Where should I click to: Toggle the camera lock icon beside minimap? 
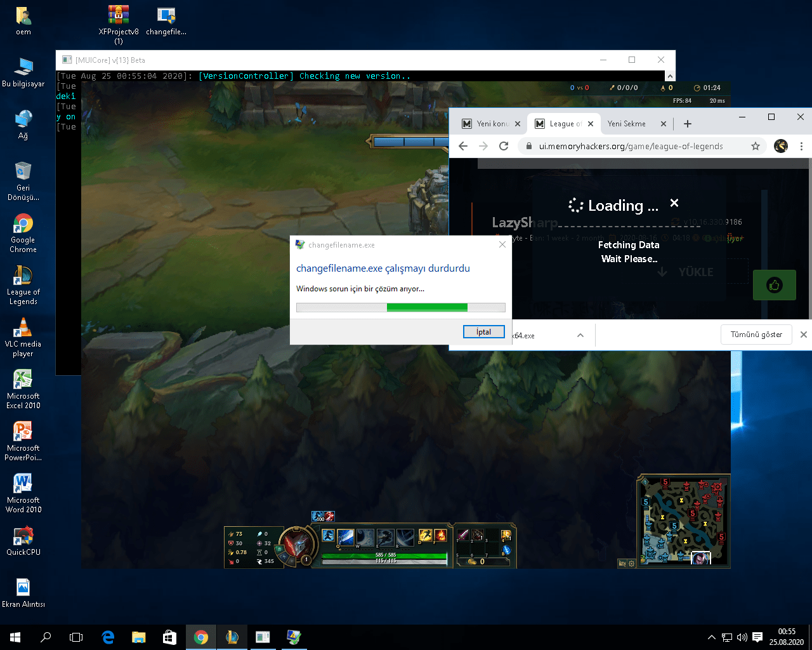pyautogui.click(x=622, y=563)
